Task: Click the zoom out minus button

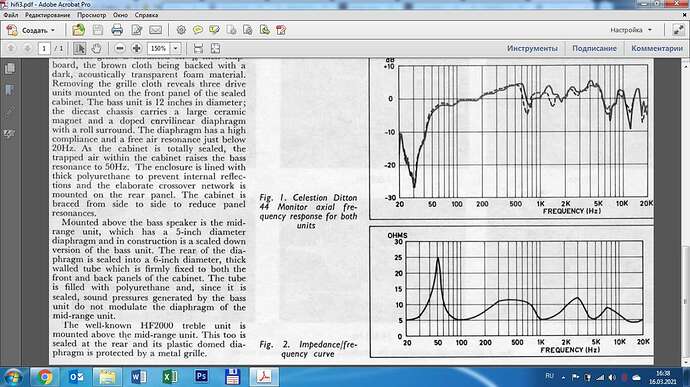Action: [120, 48]
